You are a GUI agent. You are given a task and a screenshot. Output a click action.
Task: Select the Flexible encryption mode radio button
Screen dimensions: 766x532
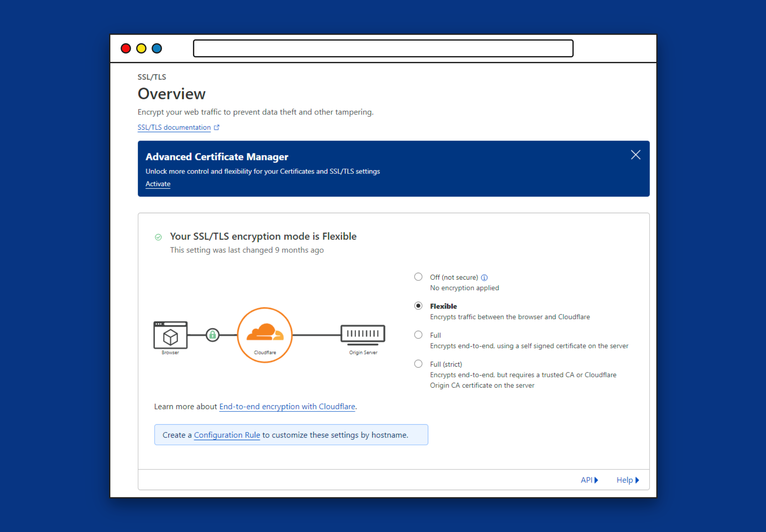[x=418, y=306]
